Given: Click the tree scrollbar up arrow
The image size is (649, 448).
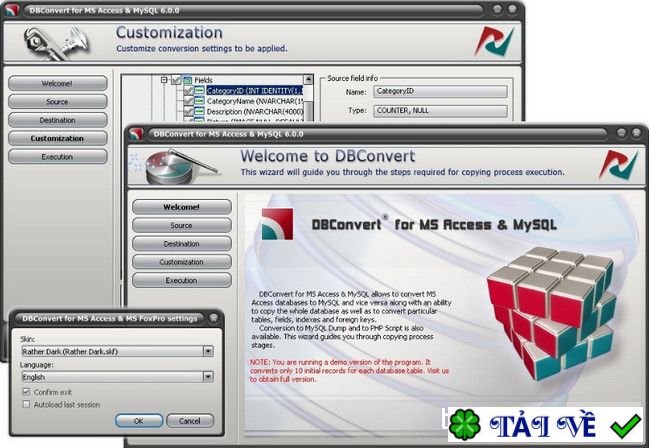Looking at the screenshot, I should 308,79.
